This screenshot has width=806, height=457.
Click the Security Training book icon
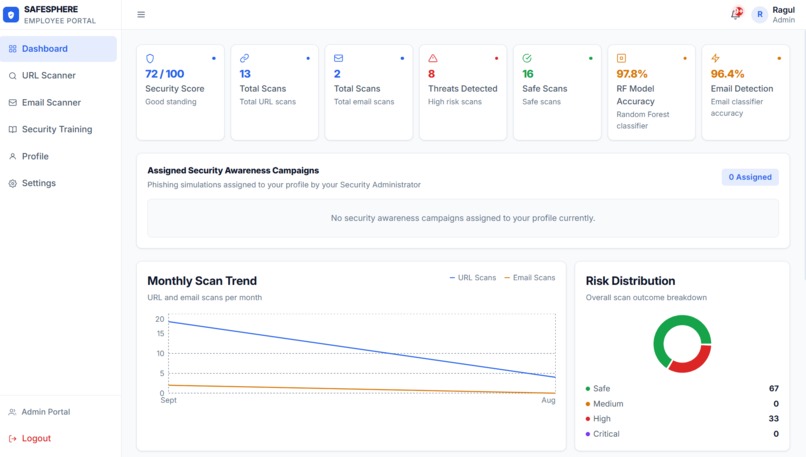coord(13,130)
